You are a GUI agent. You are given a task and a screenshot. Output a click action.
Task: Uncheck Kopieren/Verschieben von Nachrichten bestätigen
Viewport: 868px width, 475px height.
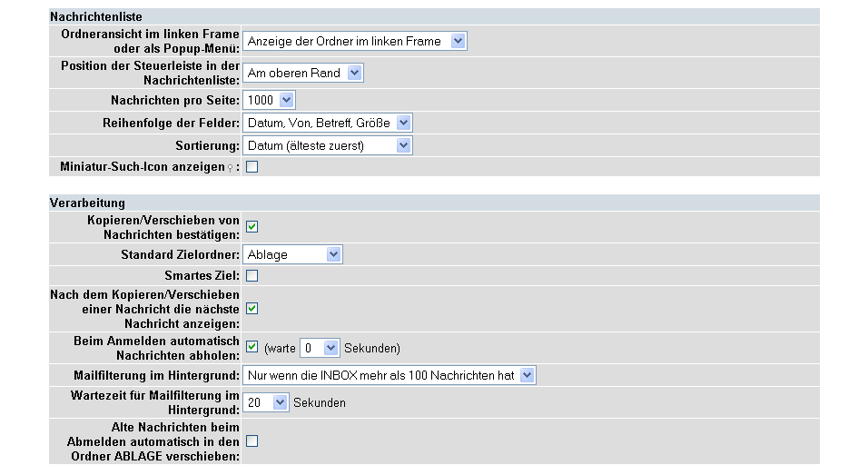click(252, 226)
